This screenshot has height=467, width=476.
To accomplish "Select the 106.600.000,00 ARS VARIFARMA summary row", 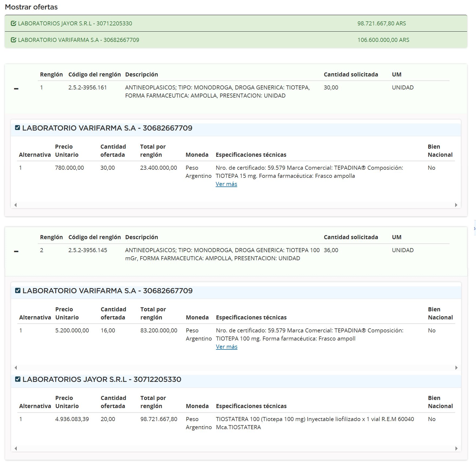I will (236, 40).
